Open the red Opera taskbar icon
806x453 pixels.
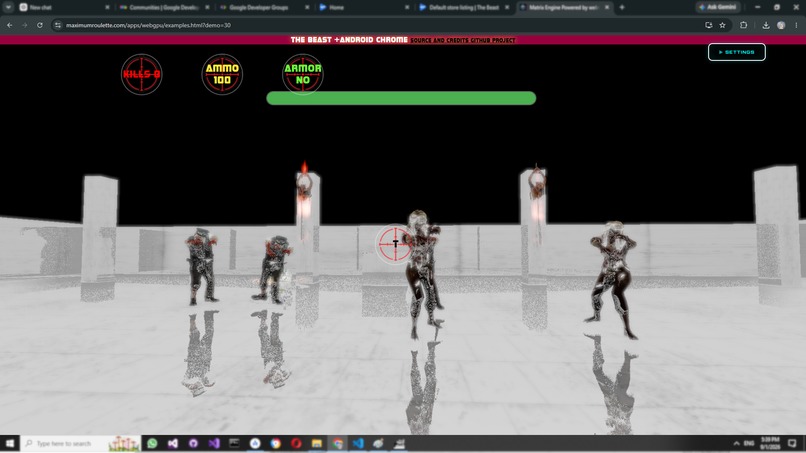[x=296, y=443]
